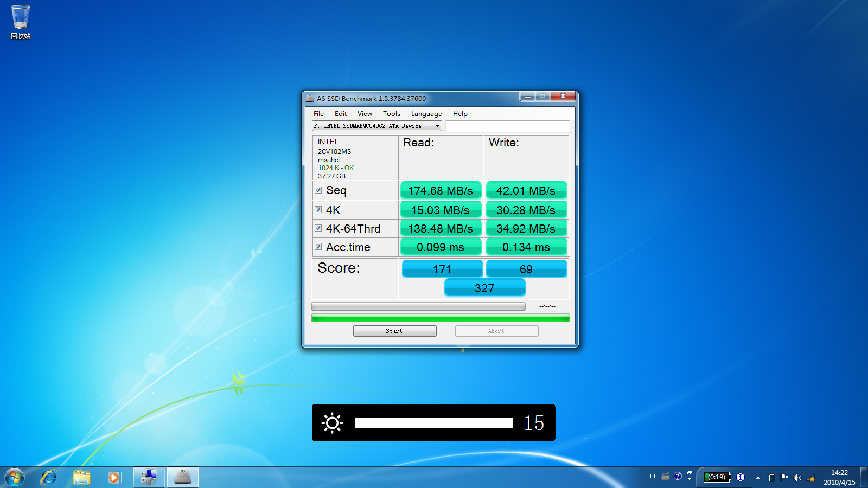Show hidden tray icons arrow
868x488 pixels.
[758, 478]
